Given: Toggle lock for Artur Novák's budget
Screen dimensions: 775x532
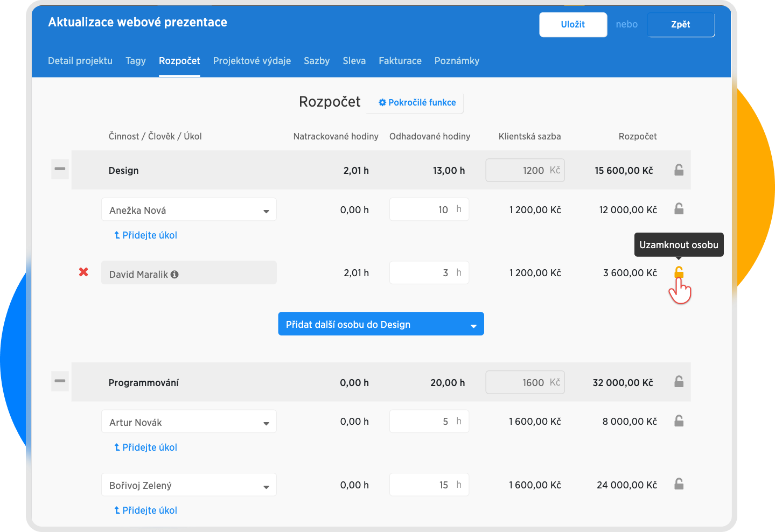Looking at the screenshot, I should tap(679, 421).
